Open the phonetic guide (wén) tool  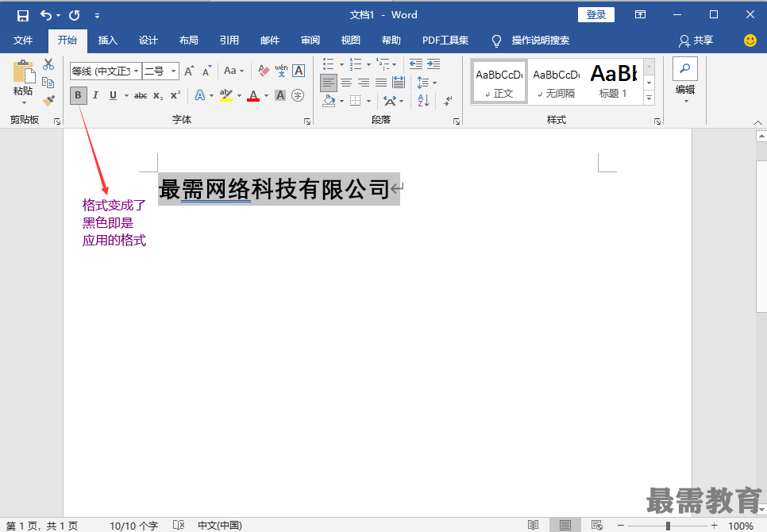281,71
